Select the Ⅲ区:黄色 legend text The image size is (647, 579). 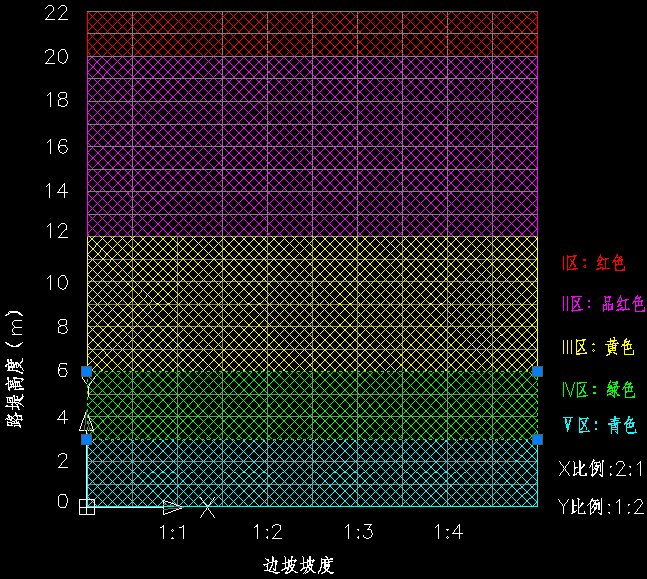(598, 347)
